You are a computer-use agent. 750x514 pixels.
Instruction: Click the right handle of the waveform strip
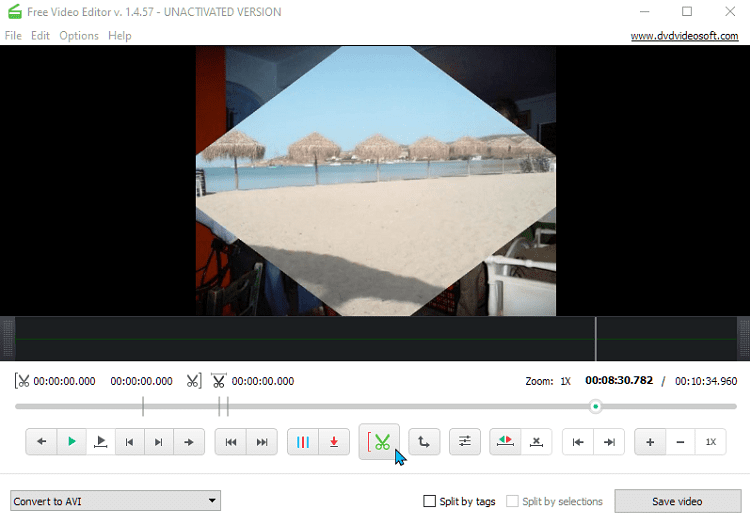click(x=743, y=339)
